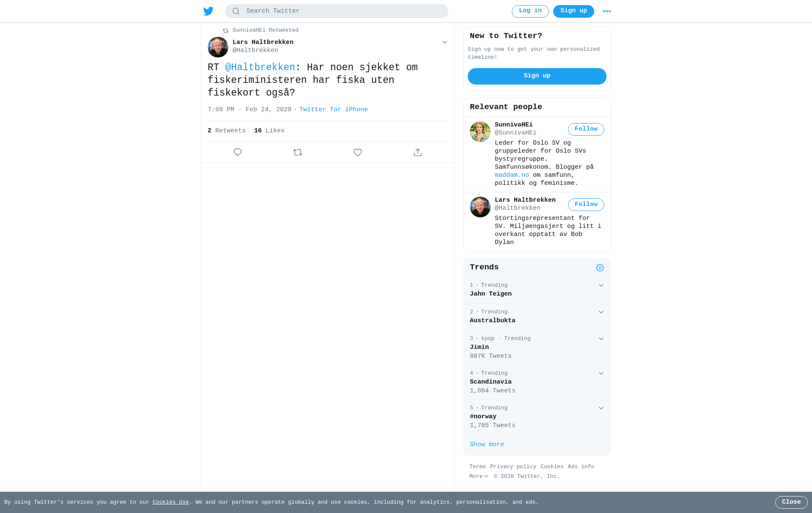The image size is (812, 513).
Task: Click the magnifier icon in search bar
Action: point(236,11)
